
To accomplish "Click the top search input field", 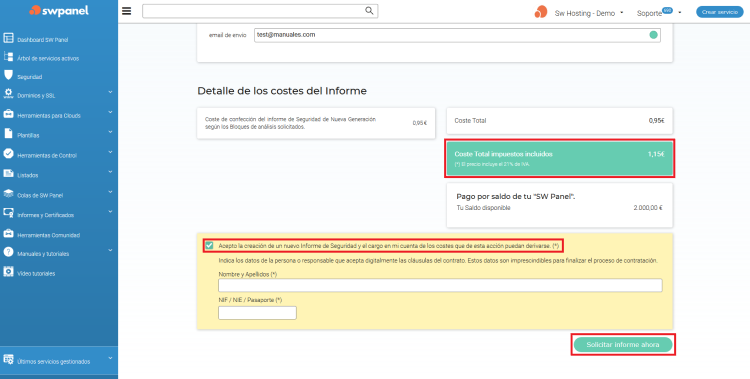I will (260, 11).
